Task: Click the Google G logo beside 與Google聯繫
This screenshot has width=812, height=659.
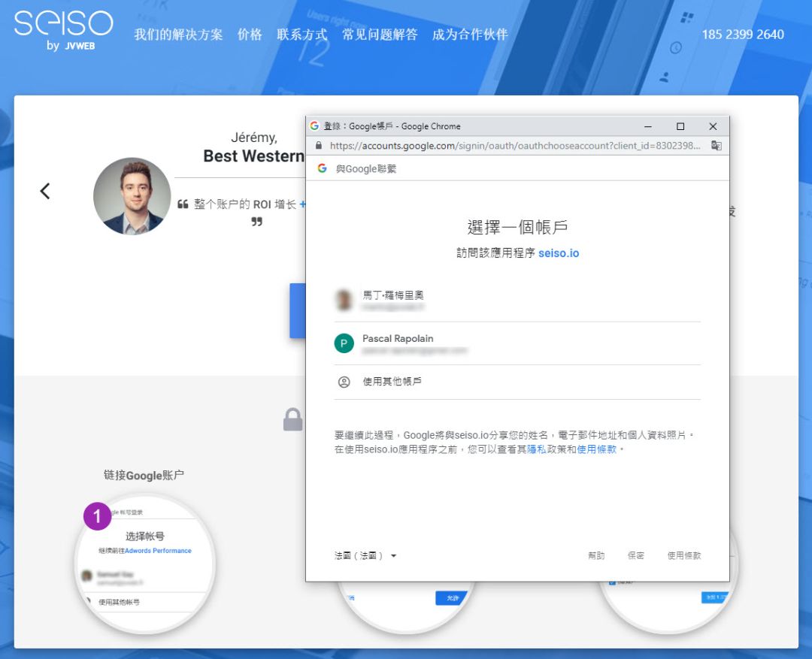Action: pos(322,168)
